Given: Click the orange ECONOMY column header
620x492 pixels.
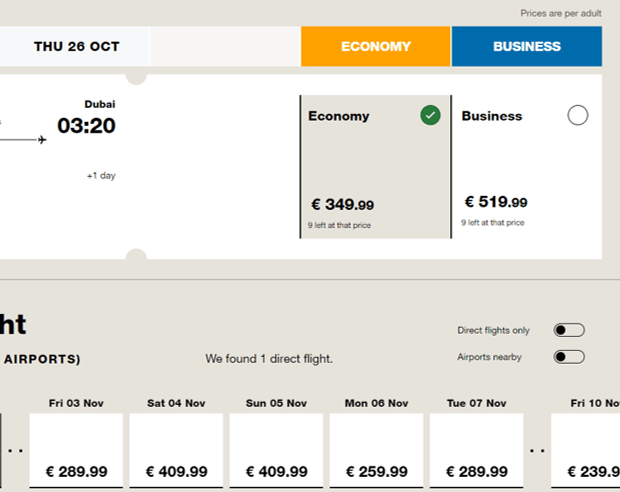Looking at the screenshot, I should (376, 46).
